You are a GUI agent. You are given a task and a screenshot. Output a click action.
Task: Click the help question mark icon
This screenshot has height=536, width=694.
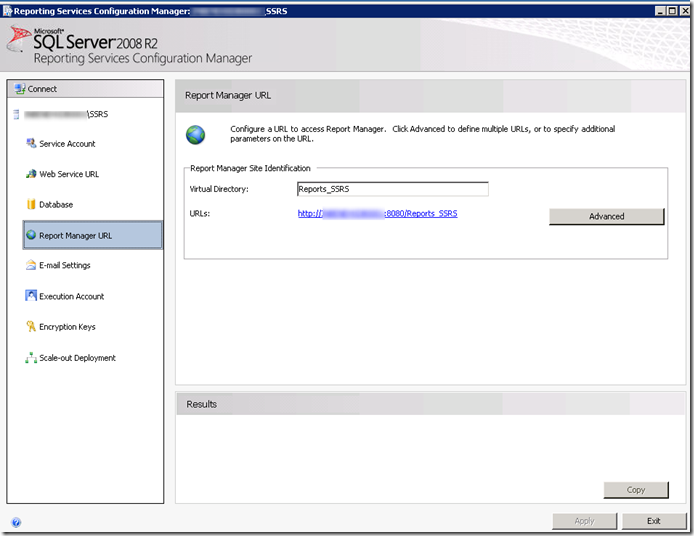coord(16,522)
